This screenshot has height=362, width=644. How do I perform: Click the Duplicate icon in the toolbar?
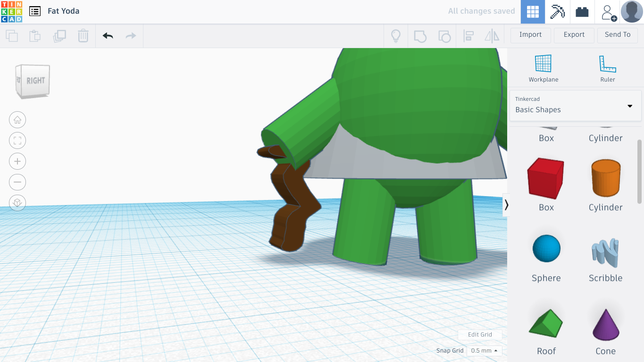[59, 35]
